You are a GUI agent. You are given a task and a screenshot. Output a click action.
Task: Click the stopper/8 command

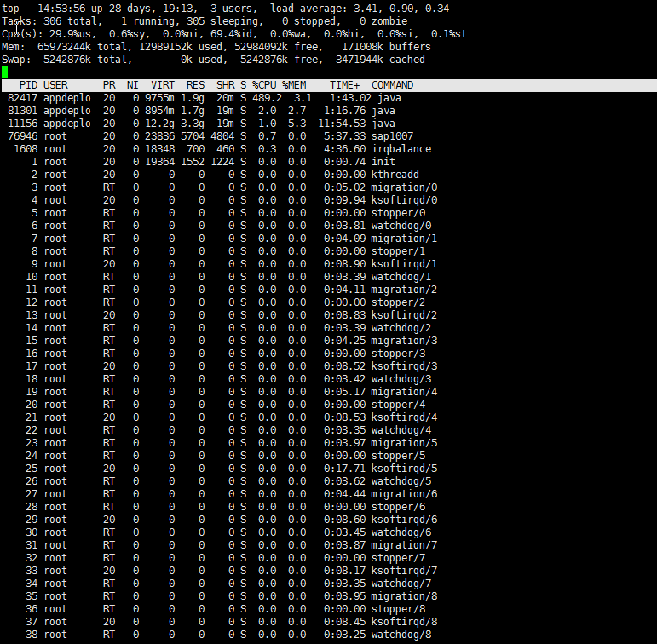click(x=398, y=609)
